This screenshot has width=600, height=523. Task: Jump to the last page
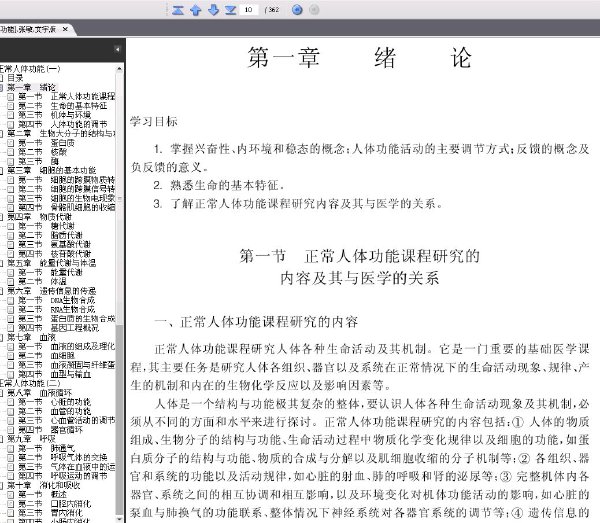(x=230, y=10)
